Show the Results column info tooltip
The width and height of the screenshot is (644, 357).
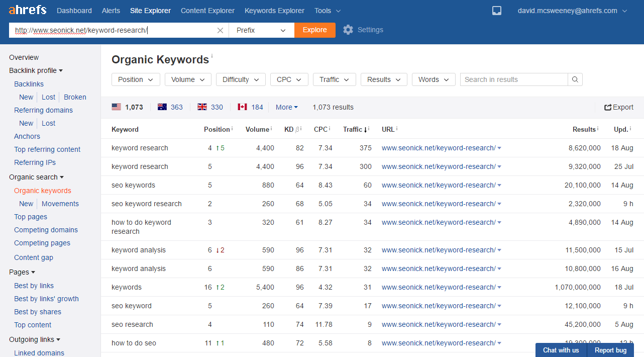click(x=598, y=129)
